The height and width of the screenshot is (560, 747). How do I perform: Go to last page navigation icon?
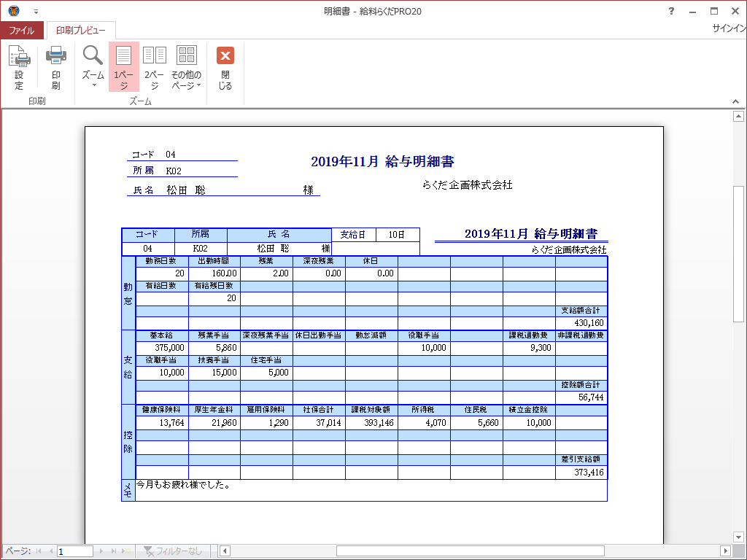(x=113, y=551)
